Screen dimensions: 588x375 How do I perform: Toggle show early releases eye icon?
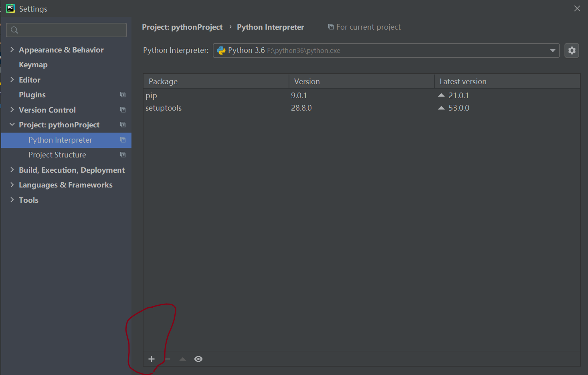[198, 359]
